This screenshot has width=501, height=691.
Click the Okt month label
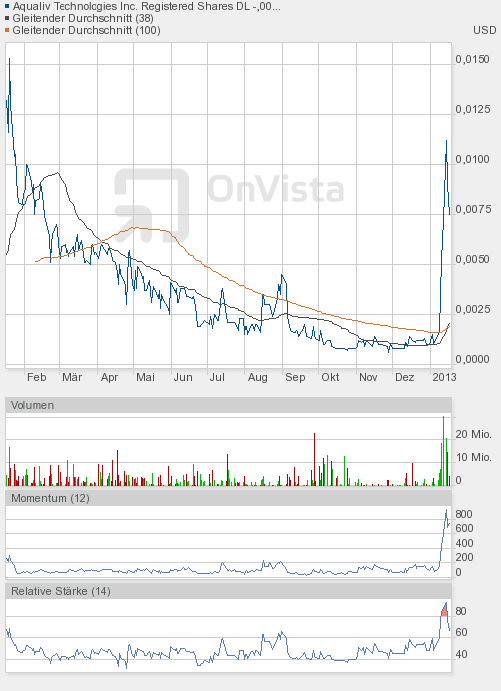[330, 377]
